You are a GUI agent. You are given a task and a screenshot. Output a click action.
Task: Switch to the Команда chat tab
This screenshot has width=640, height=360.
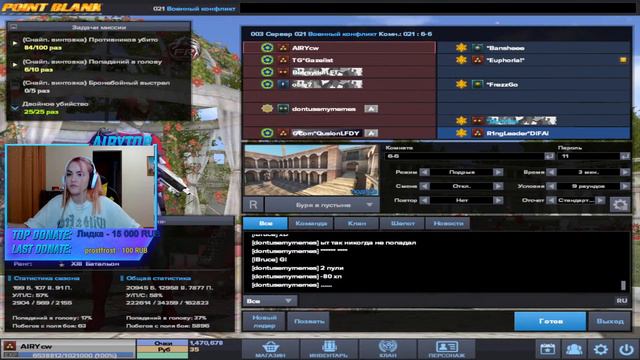click(311, 223)
